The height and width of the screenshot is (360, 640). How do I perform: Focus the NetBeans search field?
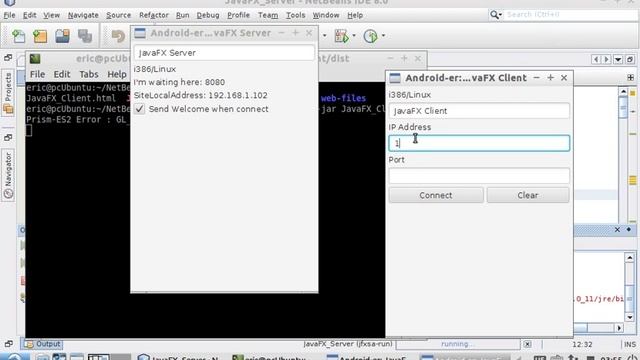tap(571, 15)
